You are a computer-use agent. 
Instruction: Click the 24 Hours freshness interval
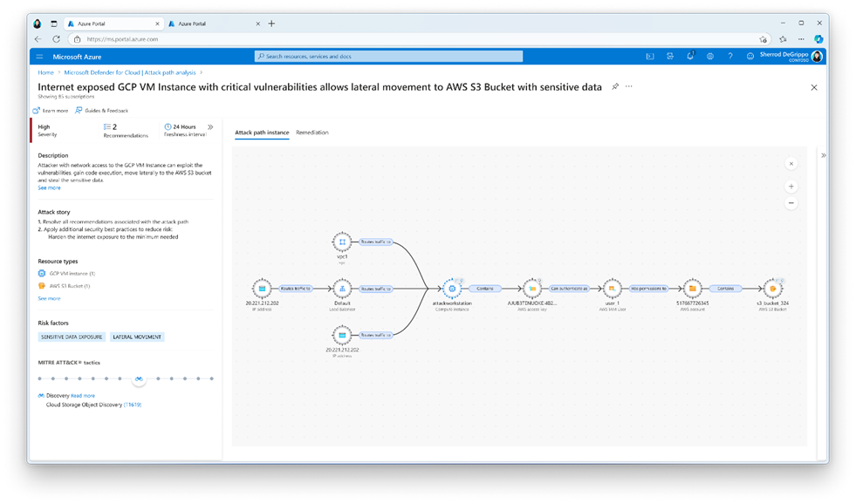tap(184, 130)
